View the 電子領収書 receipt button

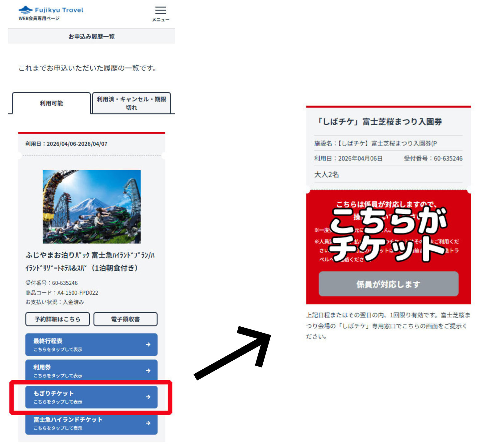pyautogui.click(x=125, y=319)
